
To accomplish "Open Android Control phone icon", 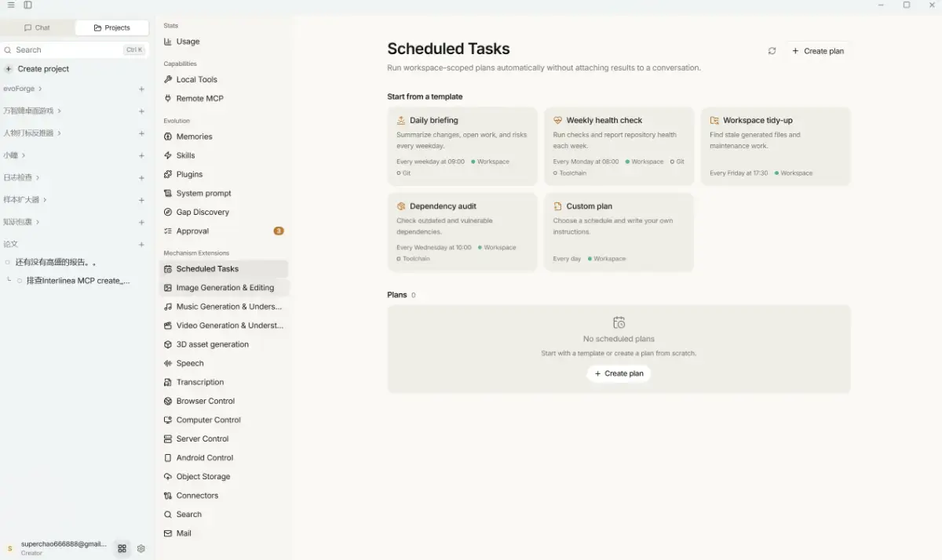I will 168,457.
